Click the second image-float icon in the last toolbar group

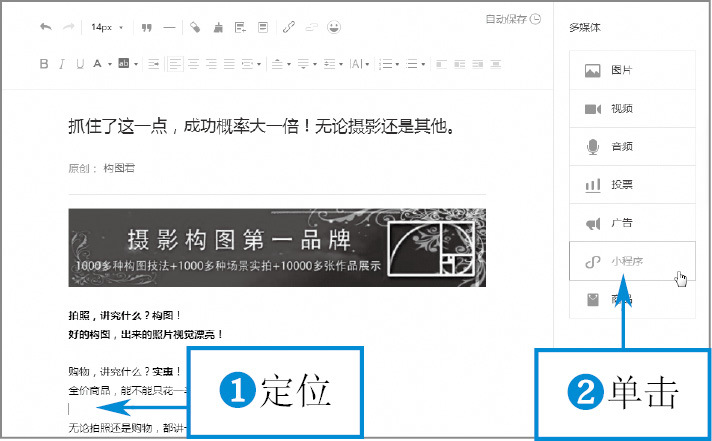(460, 64)
